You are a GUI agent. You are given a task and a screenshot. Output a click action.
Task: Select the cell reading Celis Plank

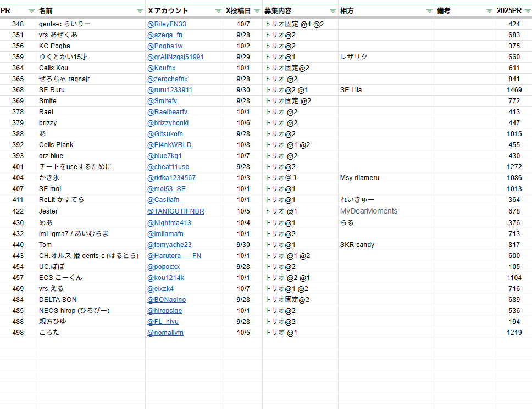[x=91, y=145]
